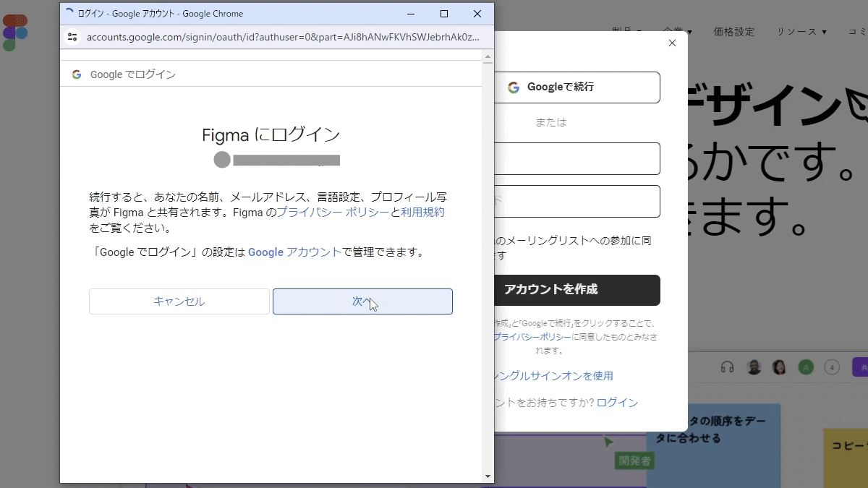Screen dimensions: 868x488
Task: Click the popup scrollbar up arrow
Action: click(x=488, y=56)
